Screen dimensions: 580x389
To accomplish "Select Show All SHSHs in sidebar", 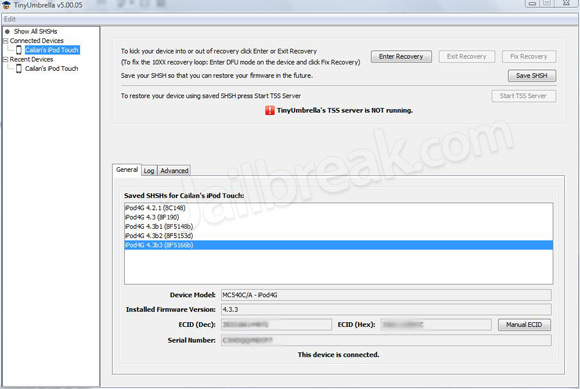I will 36,31.
